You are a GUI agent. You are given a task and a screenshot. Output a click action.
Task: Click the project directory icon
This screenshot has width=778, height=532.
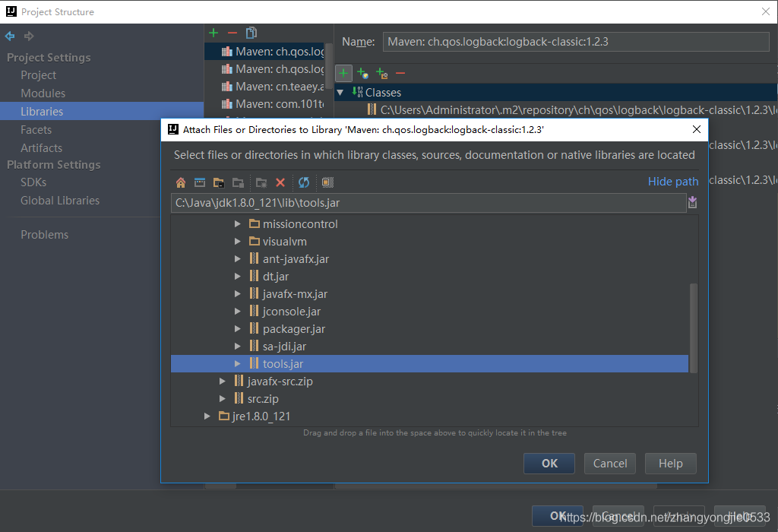point(219,182)
